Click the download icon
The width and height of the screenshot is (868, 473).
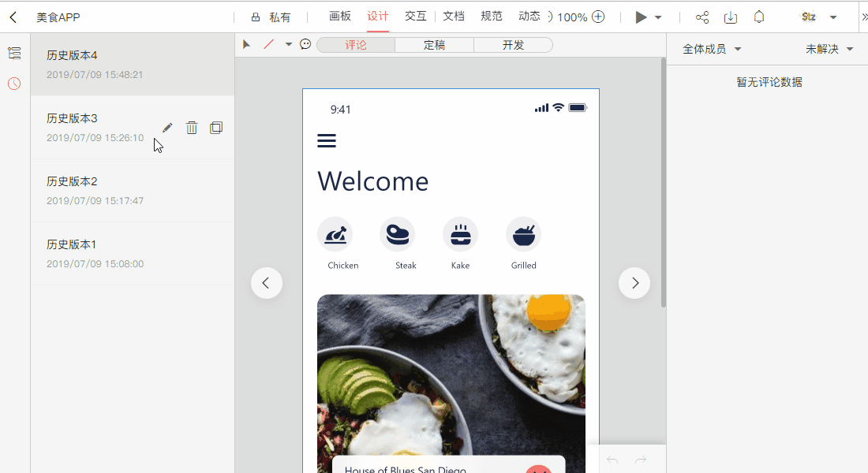[x=730, y=17]
